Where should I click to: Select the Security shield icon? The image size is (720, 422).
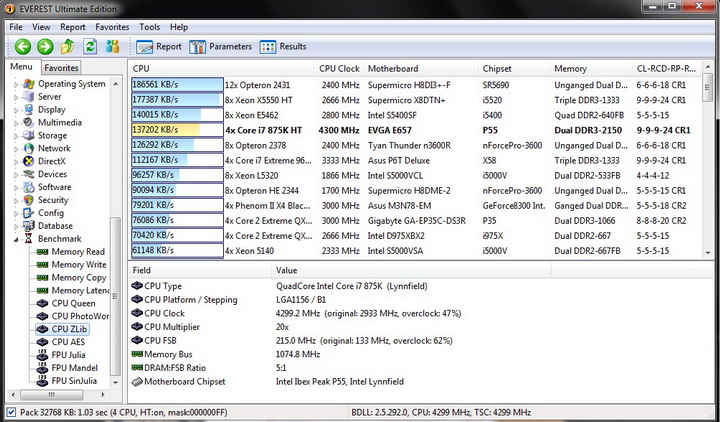tap(28, 200)
